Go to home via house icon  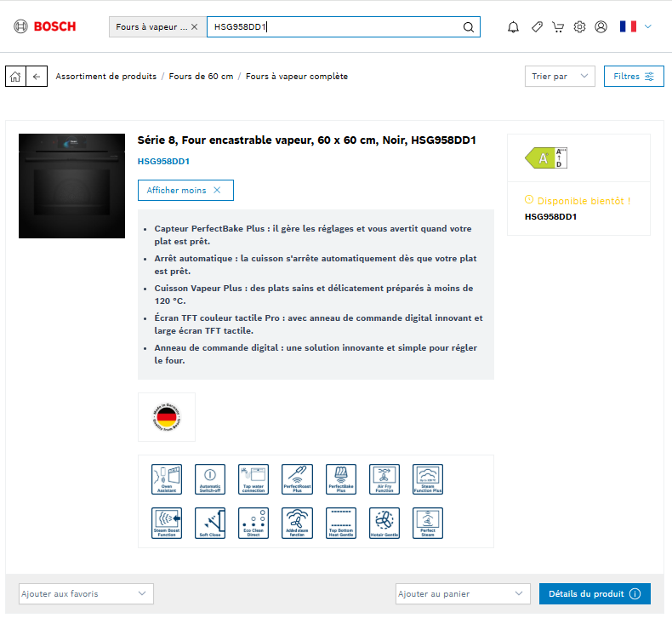point(15,77)
